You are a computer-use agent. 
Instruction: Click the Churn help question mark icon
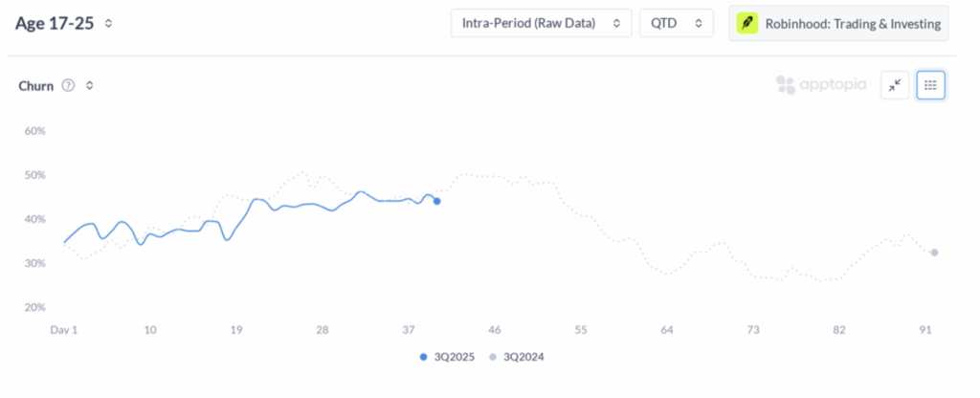pyautogui.click(x=68, y=85)
